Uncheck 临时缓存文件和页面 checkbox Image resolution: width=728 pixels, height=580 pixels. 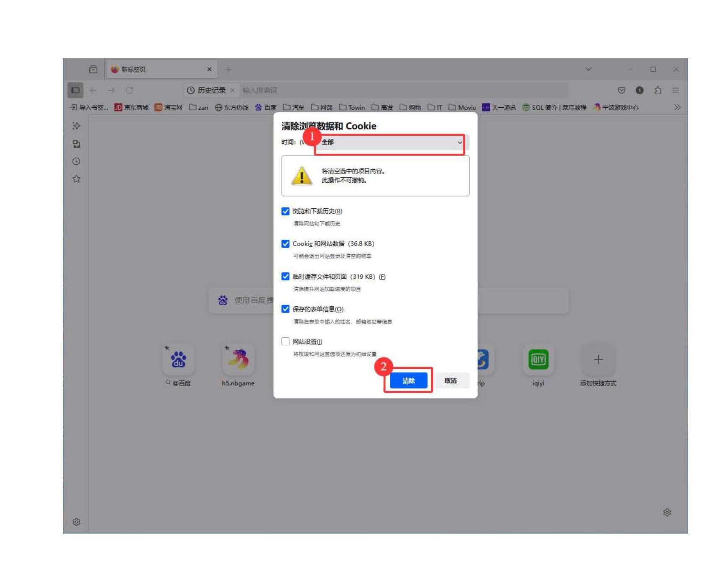[x=286, y=276]
